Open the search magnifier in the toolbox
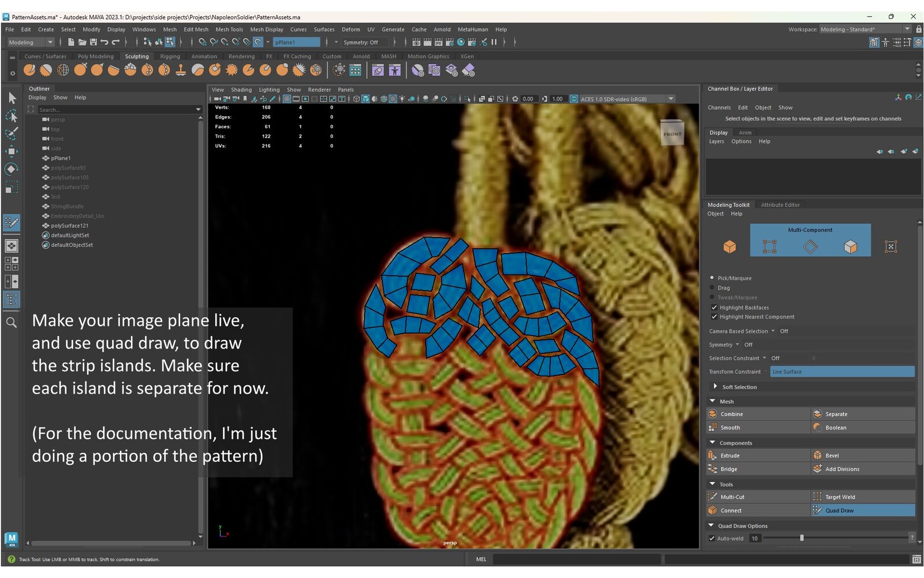The width and height of the screenshot is (924, 578). point(12,323)
